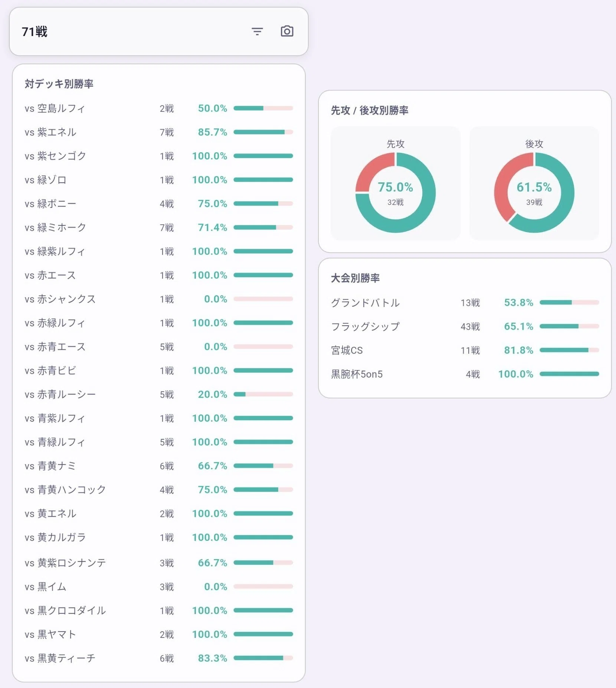This screenshot has width=616, height=688.
Task: Click the vs 赤青エース label
Action: [x=55, y=347]
